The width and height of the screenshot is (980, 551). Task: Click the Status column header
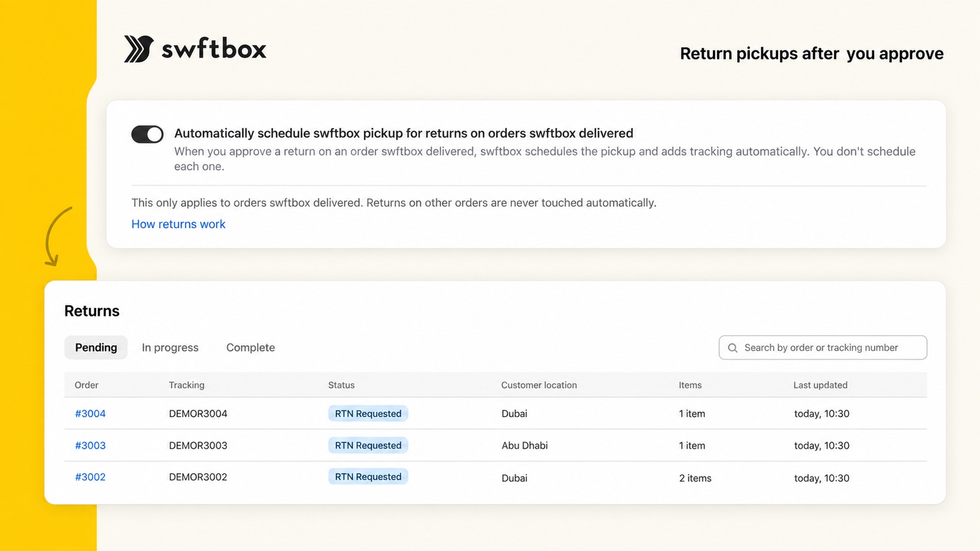click(x=341, y=385)
